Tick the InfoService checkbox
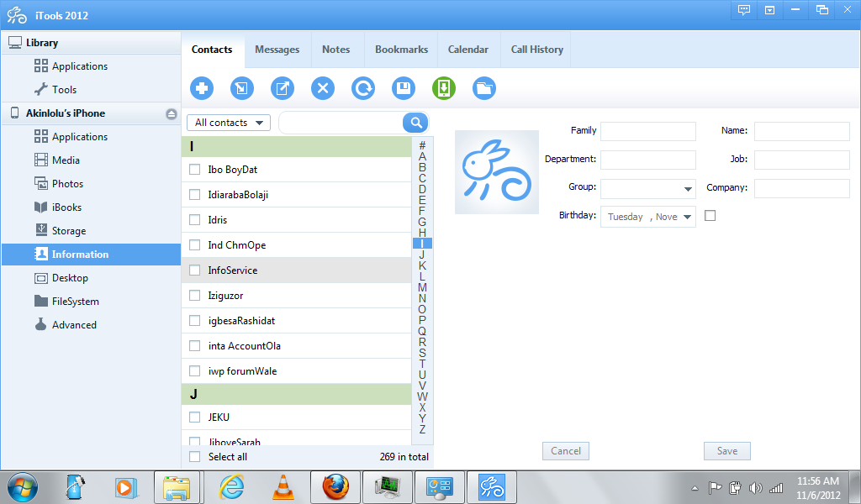The height and width of the screenshot is (504, 861). (x=194, y=270)
